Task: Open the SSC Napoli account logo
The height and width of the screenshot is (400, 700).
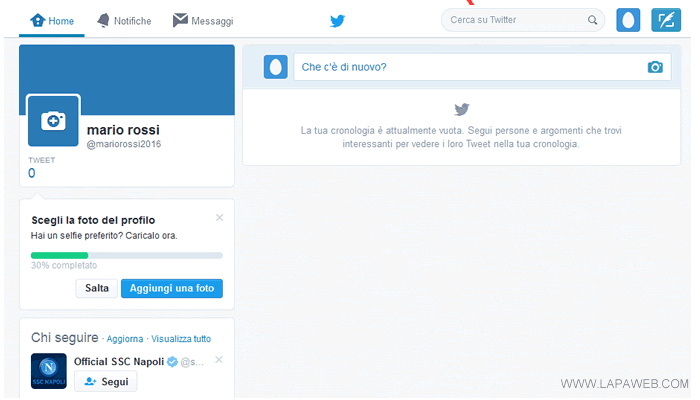Action: (49, 370)
